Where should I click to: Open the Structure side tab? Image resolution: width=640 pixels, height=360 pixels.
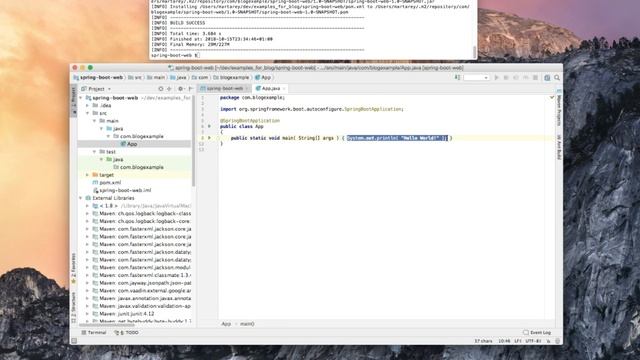point(74,307)
